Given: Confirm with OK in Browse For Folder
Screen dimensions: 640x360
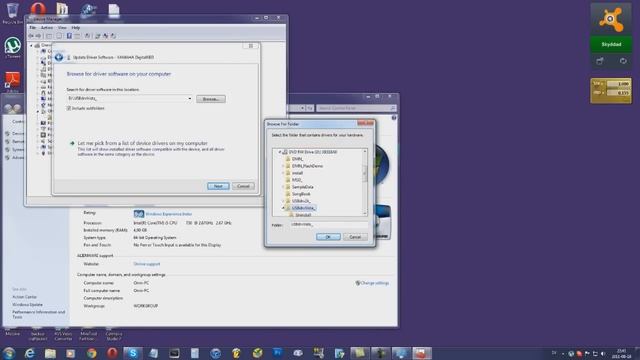Looking at the screenshot, I should pos(328,237).
